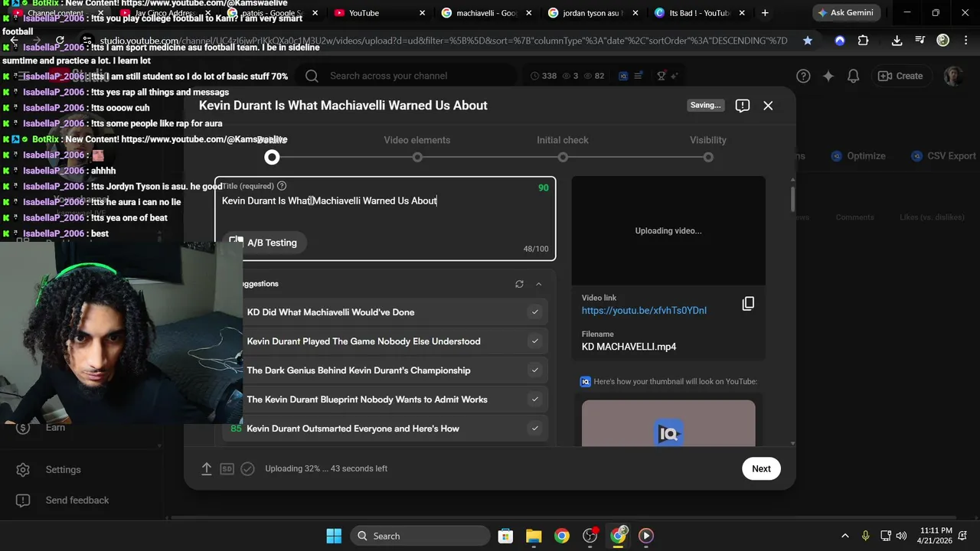
Task: Go to the Initial check step
Action: (563, 148)
